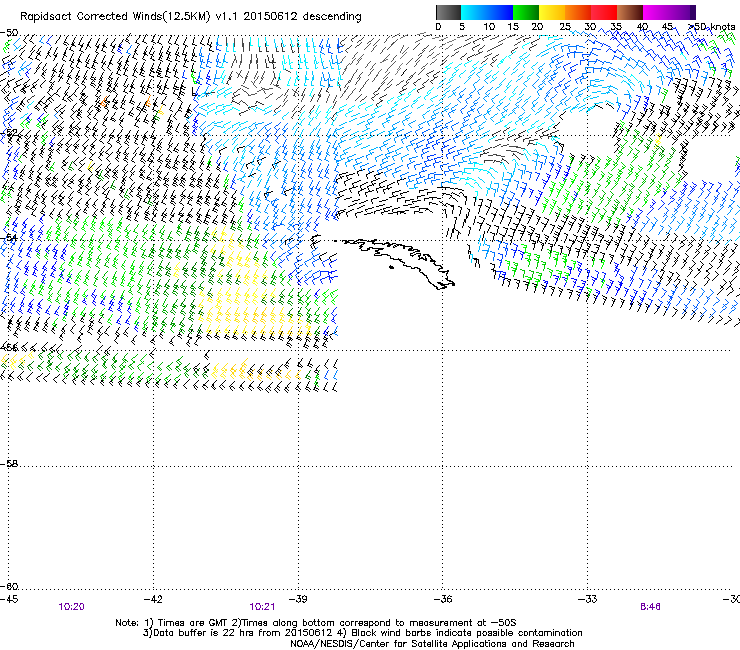Click the purple time stamp "8:48"
The width and height of the screenshot is (740, 650).
(x=650, y=607)
